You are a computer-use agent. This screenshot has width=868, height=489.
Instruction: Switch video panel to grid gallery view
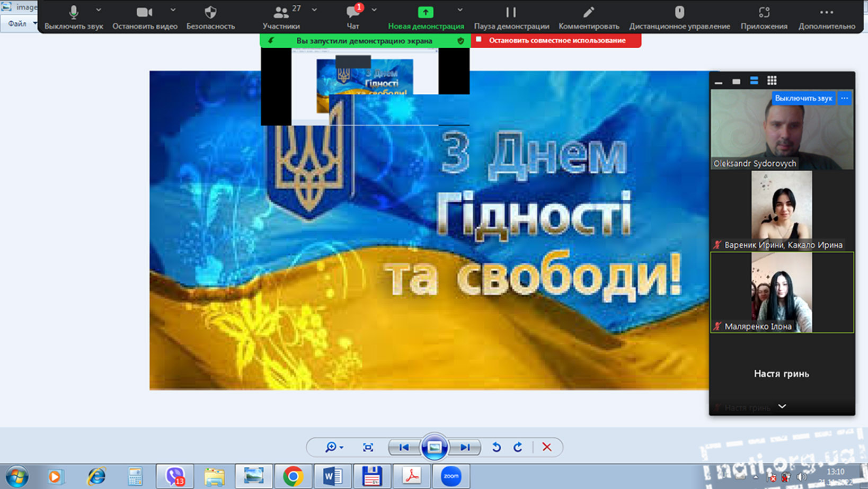(x=772, y=81)
